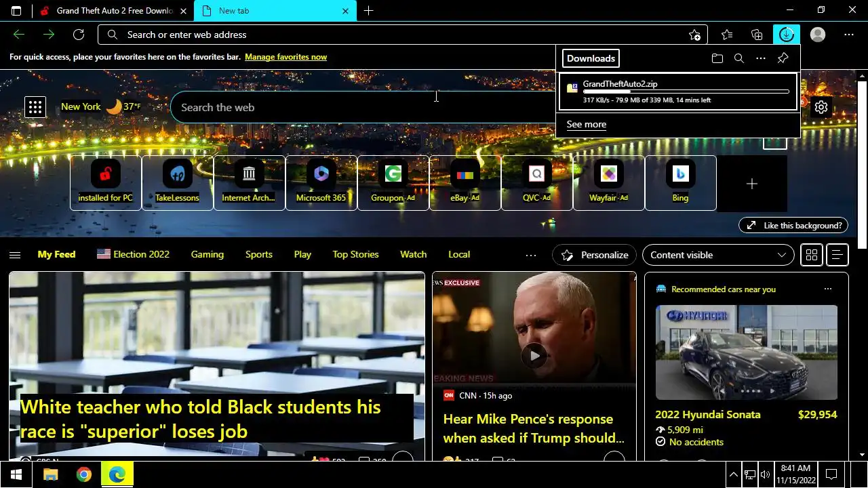
Task: Open a new tab with plus button
Action: [x=368, y=11]
